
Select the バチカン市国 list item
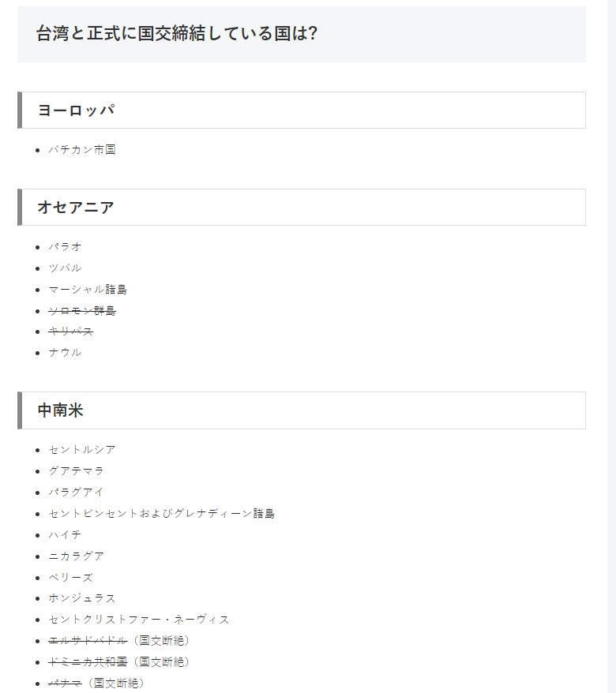(x=82, y=149)
